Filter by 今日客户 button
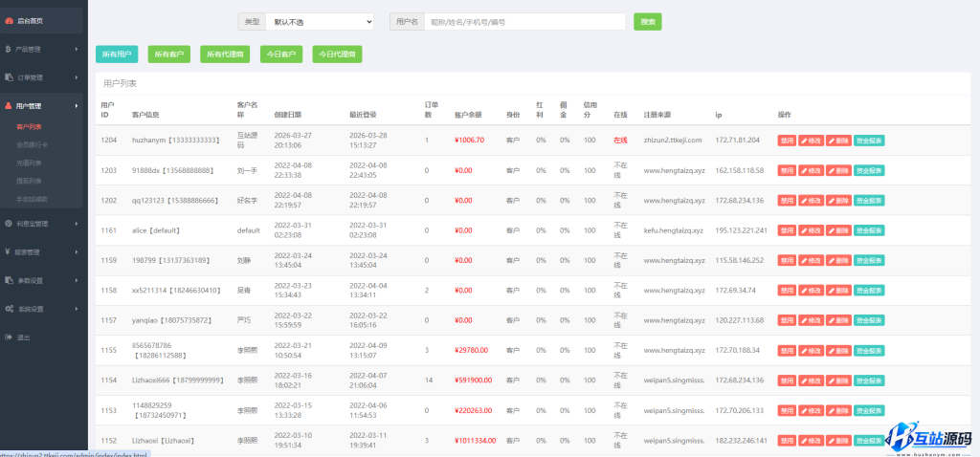980x457 pixels. [x=281, y=54]
